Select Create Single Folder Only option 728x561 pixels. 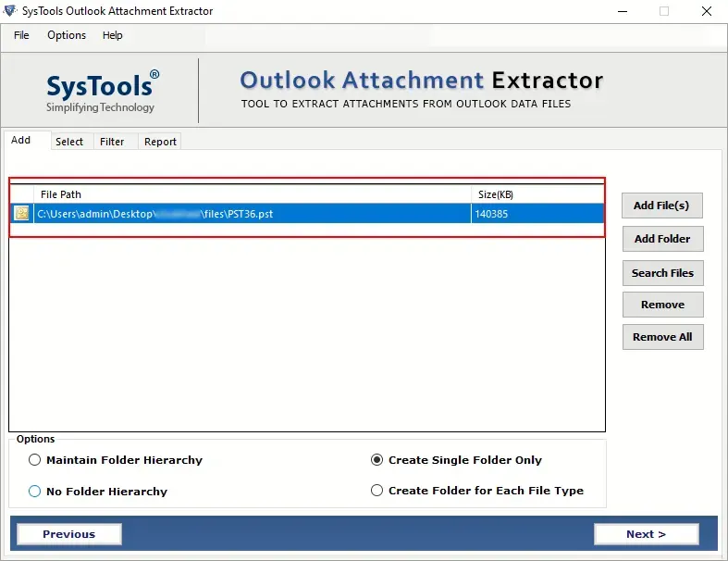click(x=456, y=460)
